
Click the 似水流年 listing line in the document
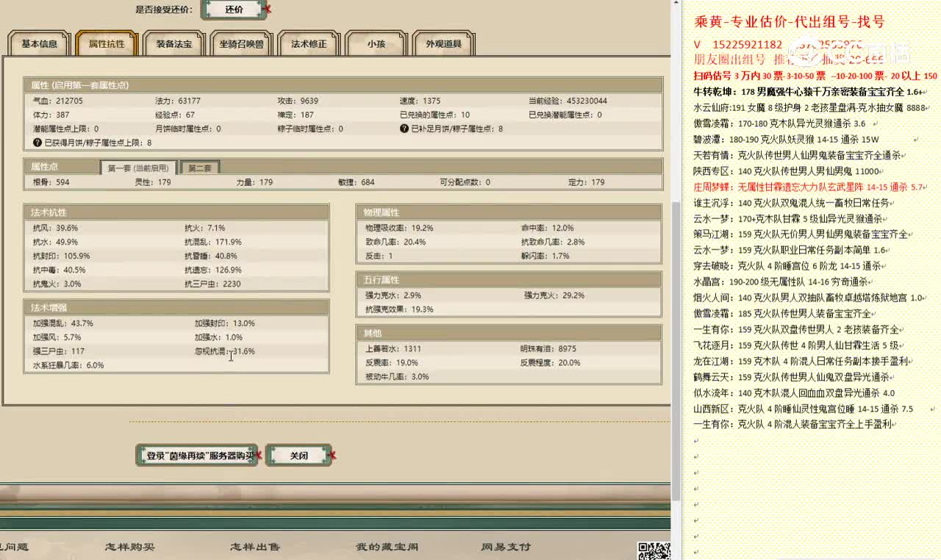(x=794, y=393)
